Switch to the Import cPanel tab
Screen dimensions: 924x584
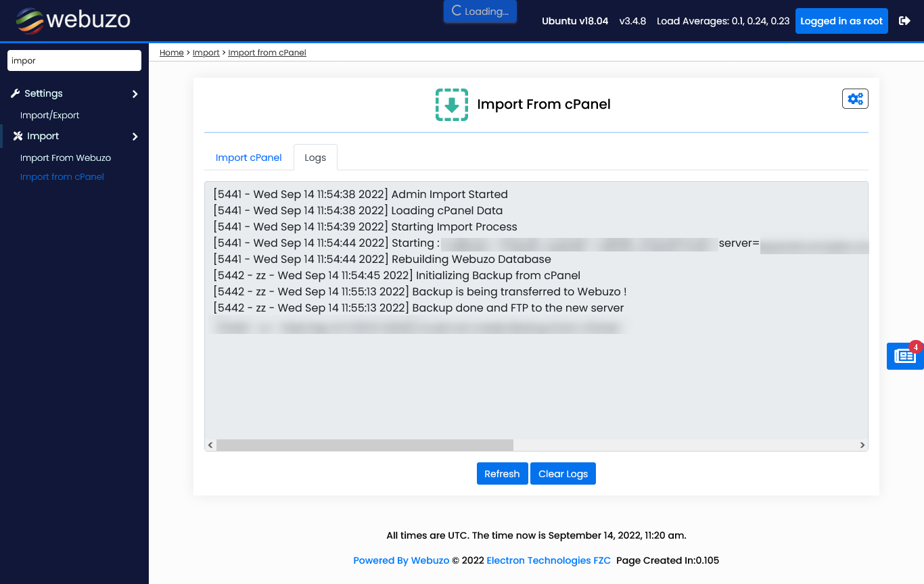pyautogui.click(x=248, y=157)
